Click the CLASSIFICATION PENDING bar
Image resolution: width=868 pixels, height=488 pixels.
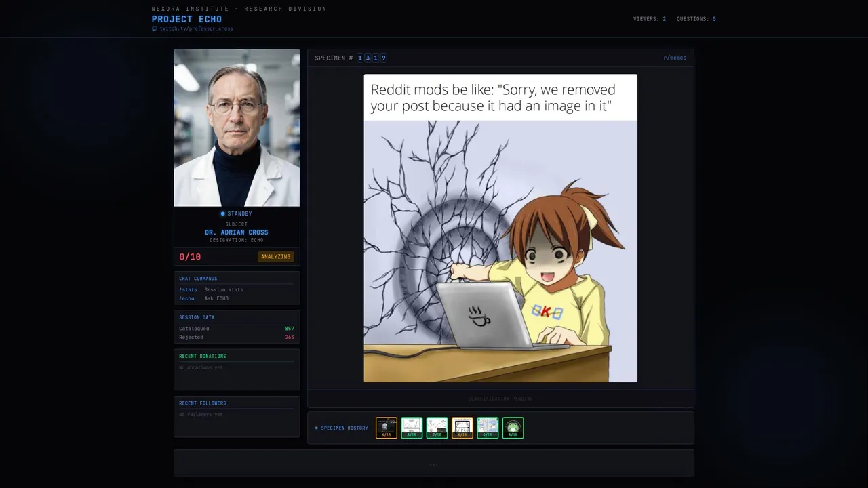pos(500,399)
